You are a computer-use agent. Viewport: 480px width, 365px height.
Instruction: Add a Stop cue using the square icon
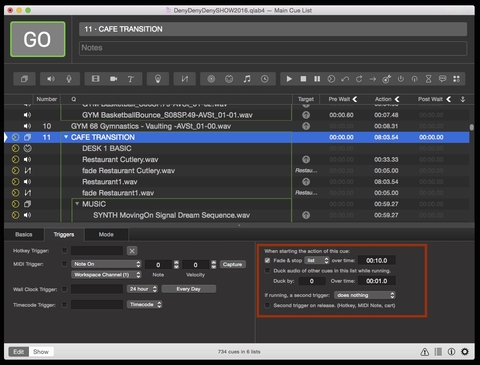point(303,79)
